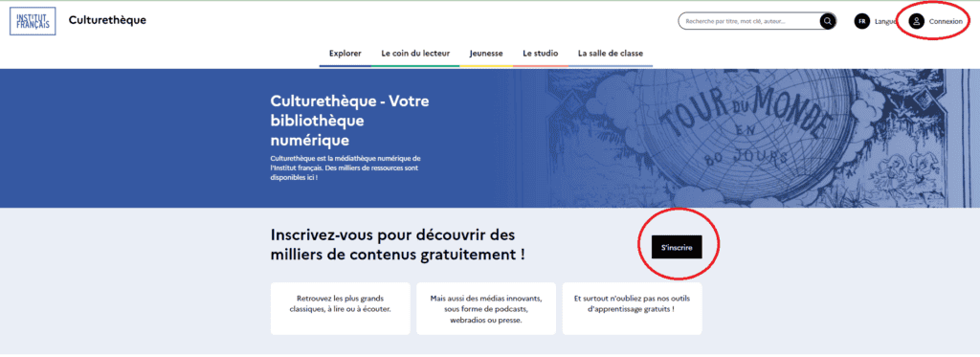Screen dimensions: 980x357
Task: Click the Culturethèque site title
Action: click(x=107, y=20)
